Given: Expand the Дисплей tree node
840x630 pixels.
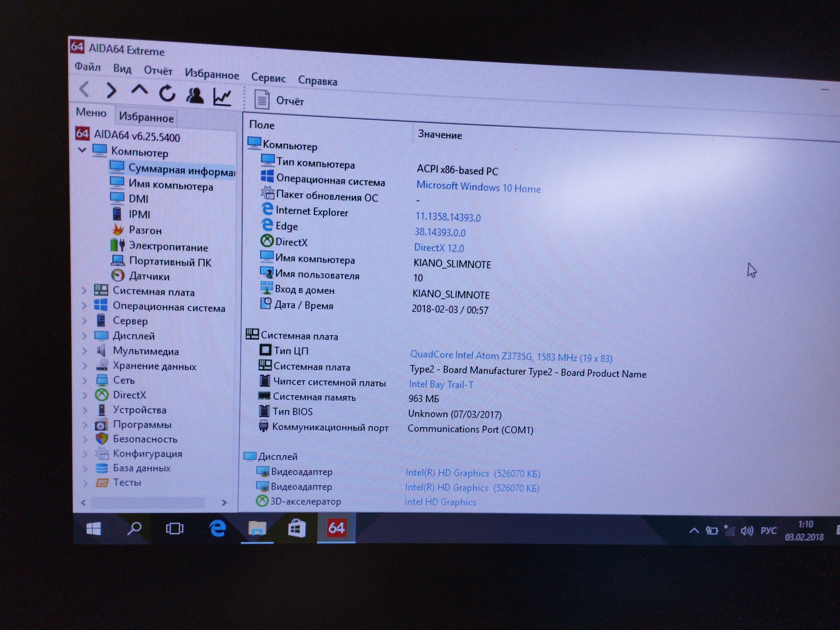Looking at the screenshot, I should pos(84,336).
